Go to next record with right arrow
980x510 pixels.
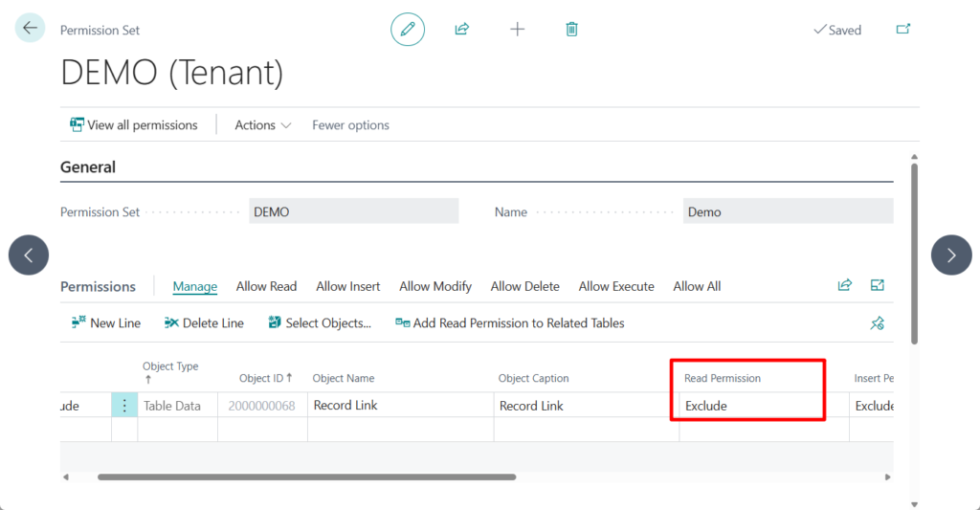pyautogui.click(x=951, y=255)
